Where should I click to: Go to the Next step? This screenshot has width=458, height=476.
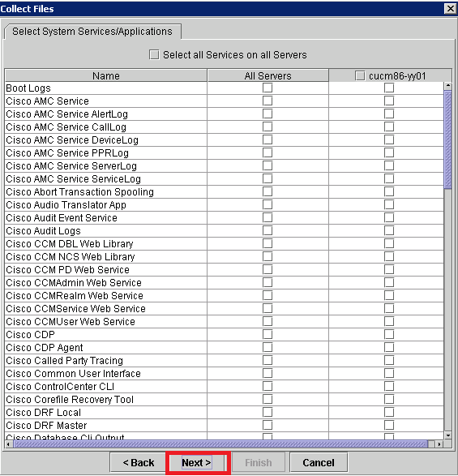(x=196, y=463)
